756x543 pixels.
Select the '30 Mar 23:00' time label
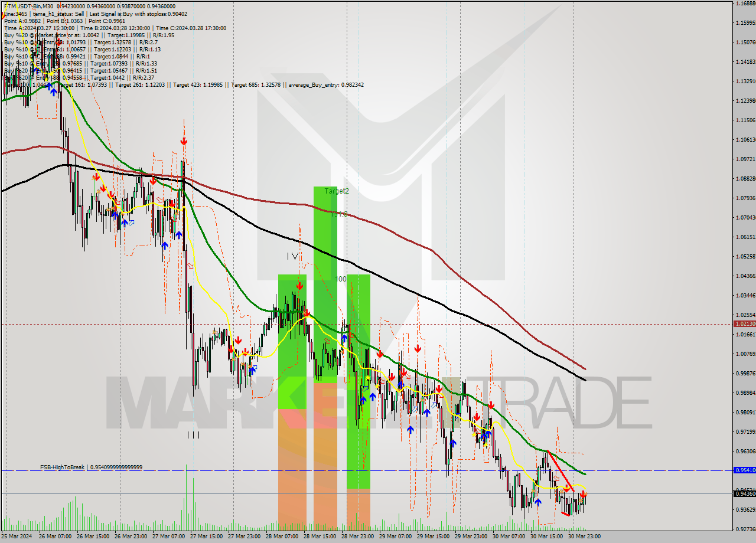[x=584, y=537]
